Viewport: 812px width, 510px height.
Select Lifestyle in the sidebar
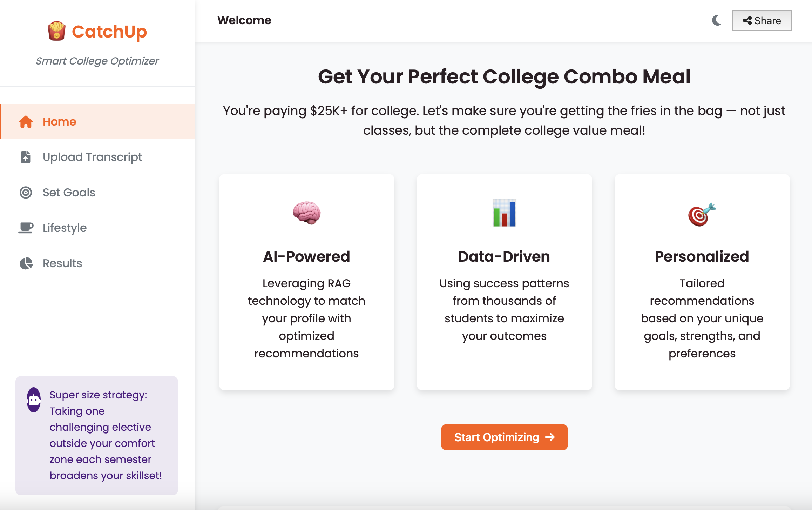pos(65,228)
